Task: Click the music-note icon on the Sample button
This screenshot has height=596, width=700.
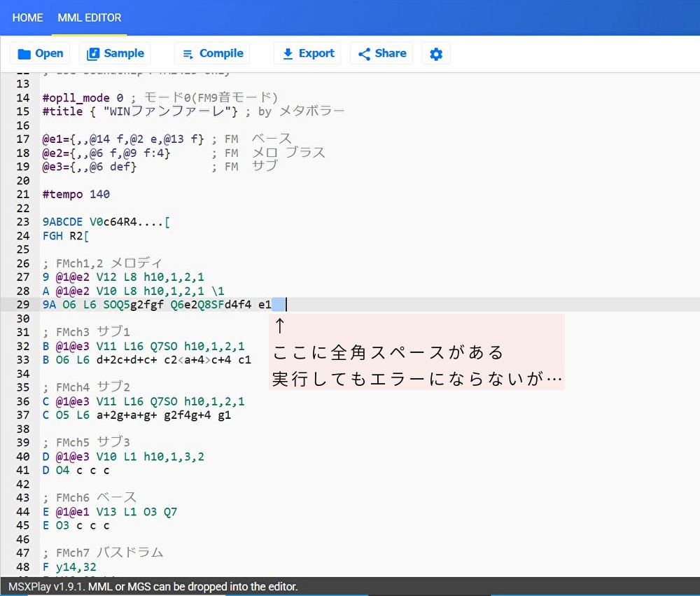Action: coord(93,54)
